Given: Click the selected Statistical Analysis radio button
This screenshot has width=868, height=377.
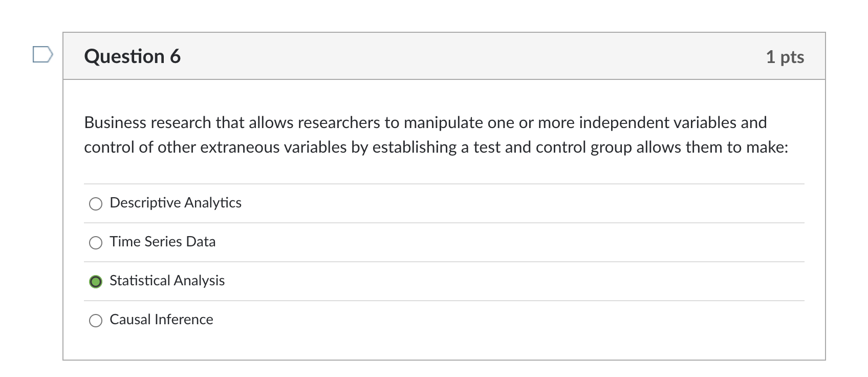Looking at the screenshot, I should (96, 282).
